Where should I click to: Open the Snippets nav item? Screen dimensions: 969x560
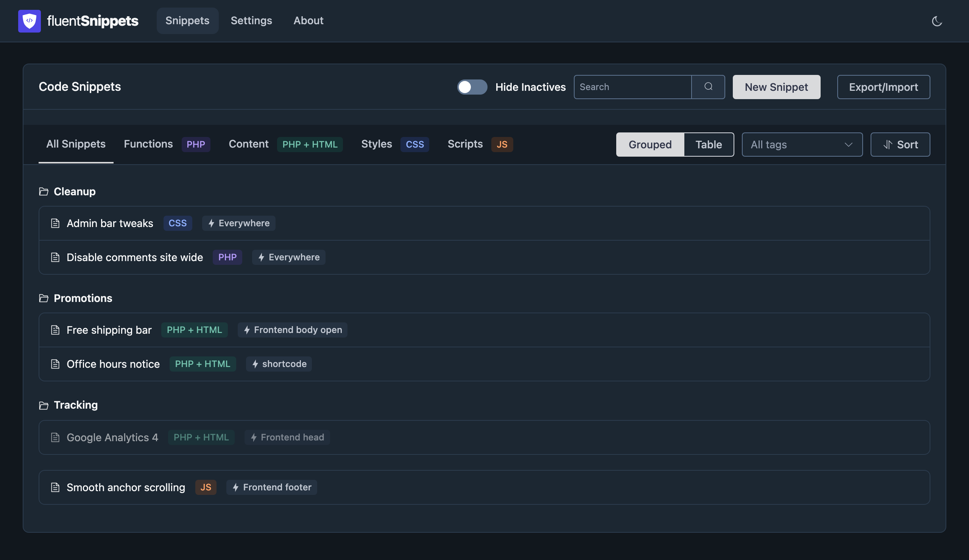(187, 21)
